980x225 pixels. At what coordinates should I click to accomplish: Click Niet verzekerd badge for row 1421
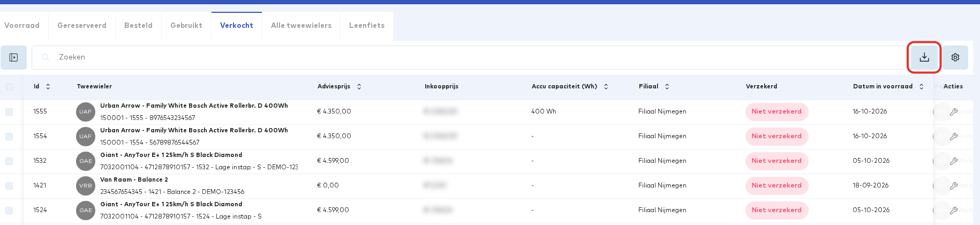coord(777,186)
